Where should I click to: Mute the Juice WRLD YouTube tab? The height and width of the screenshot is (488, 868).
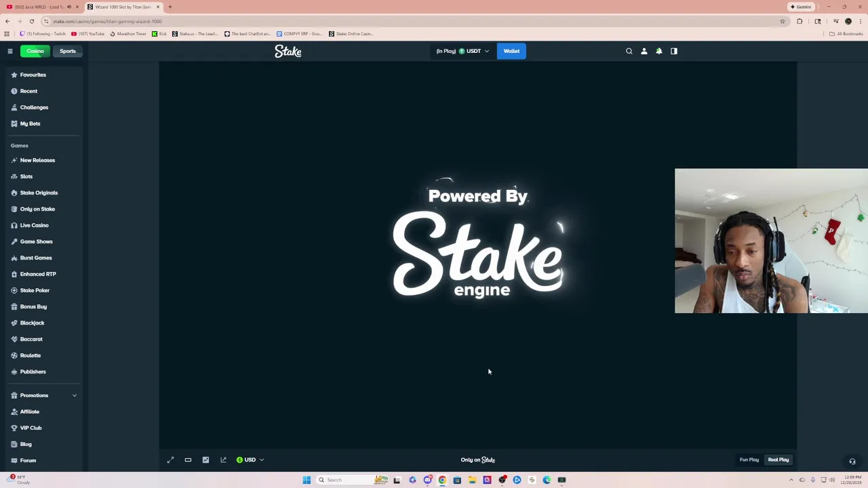tap(69, 7)
